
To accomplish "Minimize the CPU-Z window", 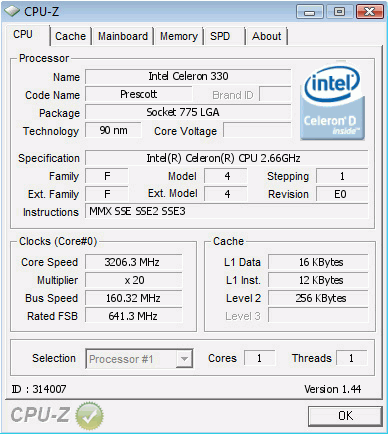I will click(x=310, y=12).
